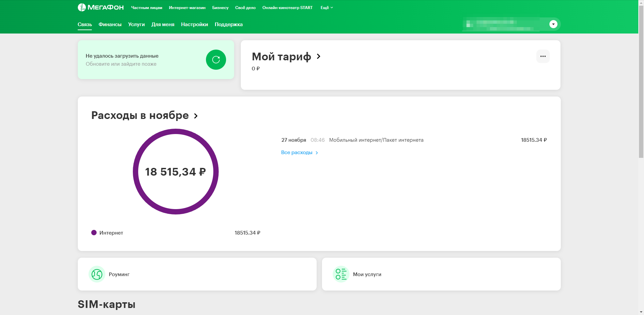Click the Не удалось загрузить данные message

(122, 56)
